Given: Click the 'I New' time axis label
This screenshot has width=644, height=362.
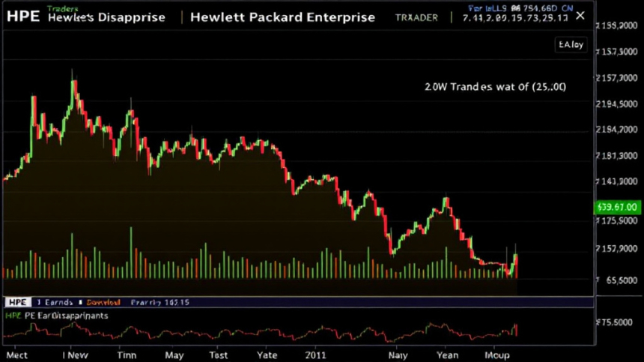Looking at the screenshot, I should tap(75, 355).
